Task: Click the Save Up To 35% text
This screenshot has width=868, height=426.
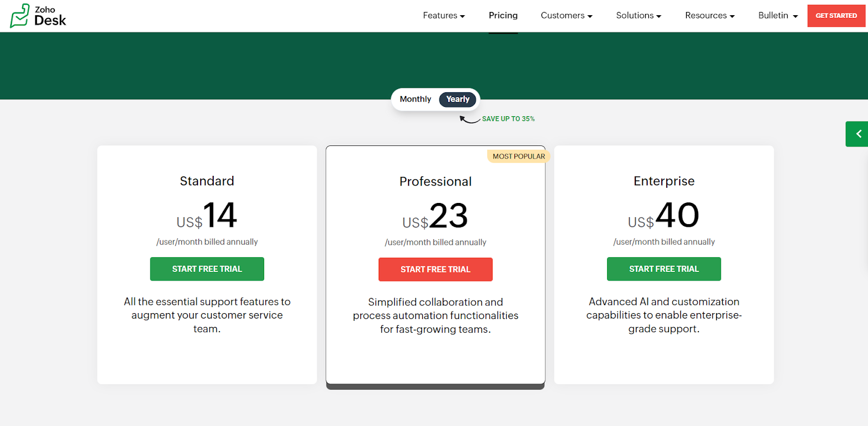Action: (x=508, y=119)
